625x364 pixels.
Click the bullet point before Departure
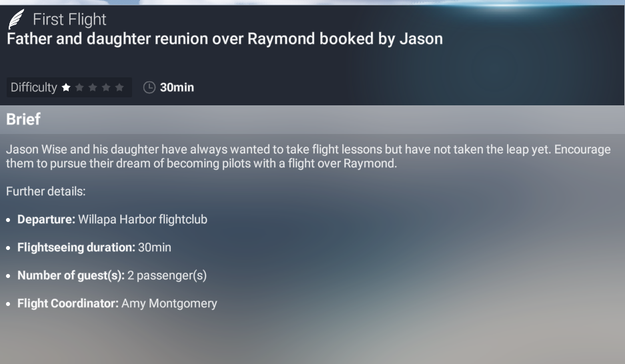(x=9, y=220)
